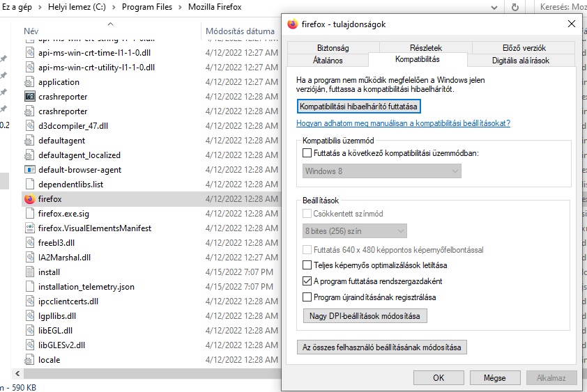Viewport: 587px width, 392px height.
Task: Select the 'installation_telemetry.json' file name
Action: (x=86, y=287)
